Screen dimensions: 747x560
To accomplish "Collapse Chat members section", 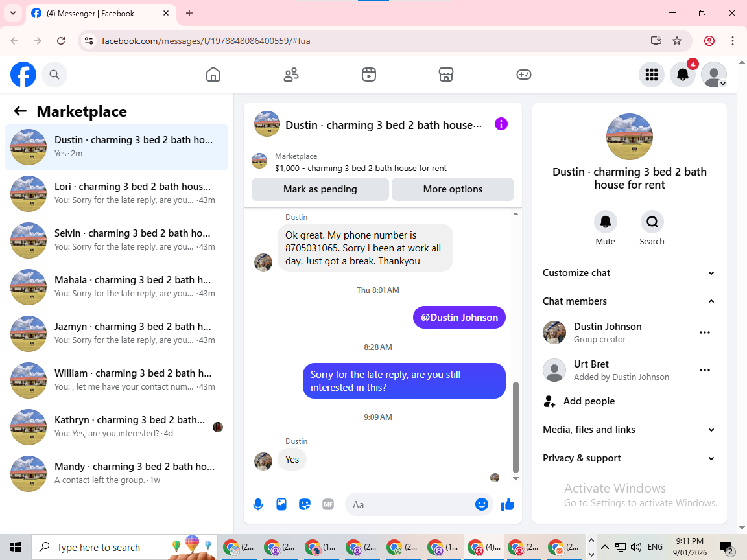I will tap(630, 301).
